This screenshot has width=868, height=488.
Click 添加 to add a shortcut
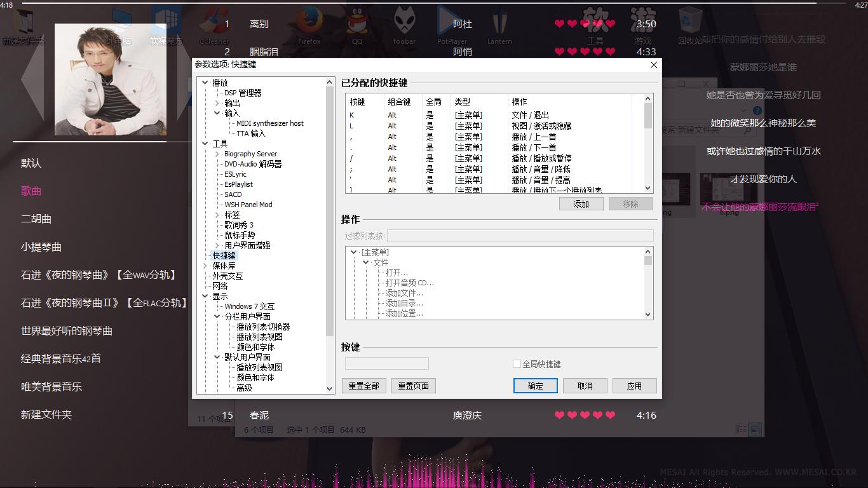point(580,203)
